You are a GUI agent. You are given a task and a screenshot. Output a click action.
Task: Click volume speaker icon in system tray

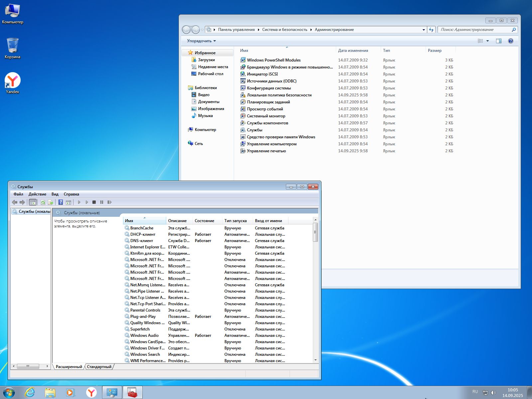(x=493, y=393)
